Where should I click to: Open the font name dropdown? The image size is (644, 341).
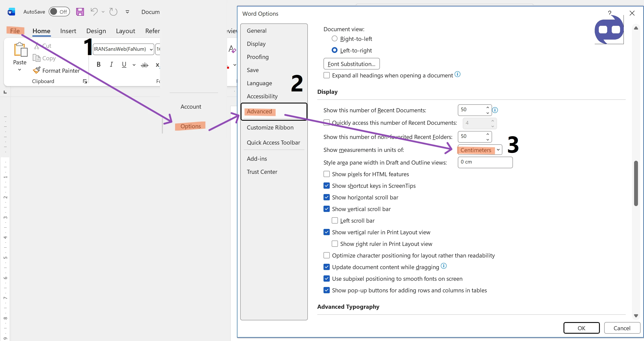point(151,49)
